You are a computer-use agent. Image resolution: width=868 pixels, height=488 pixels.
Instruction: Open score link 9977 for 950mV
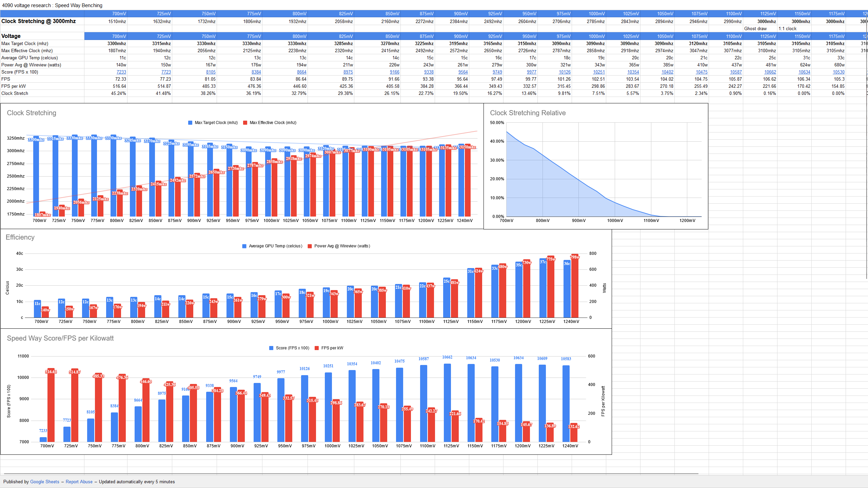coord(531,72)
